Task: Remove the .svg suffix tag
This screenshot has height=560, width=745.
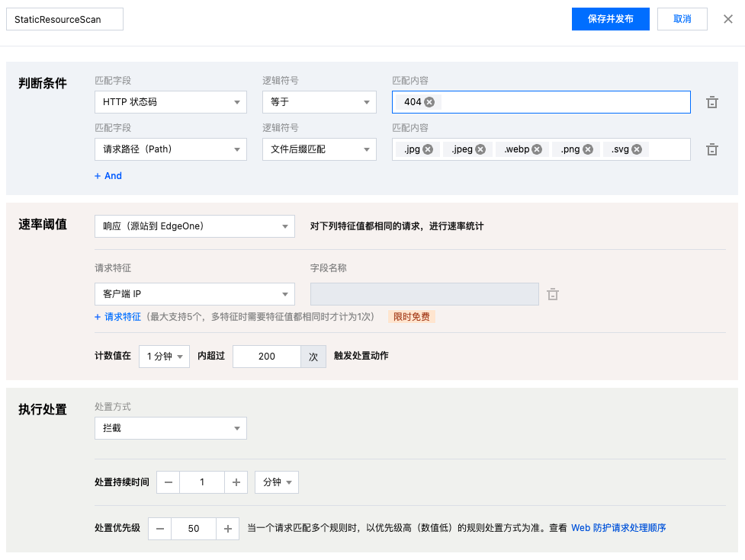Action: point(637,149)
